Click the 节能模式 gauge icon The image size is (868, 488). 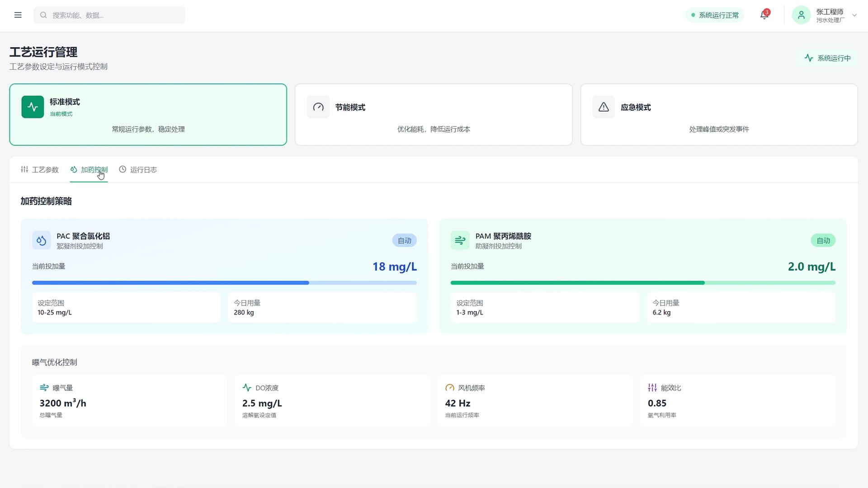tap(318, 107)
